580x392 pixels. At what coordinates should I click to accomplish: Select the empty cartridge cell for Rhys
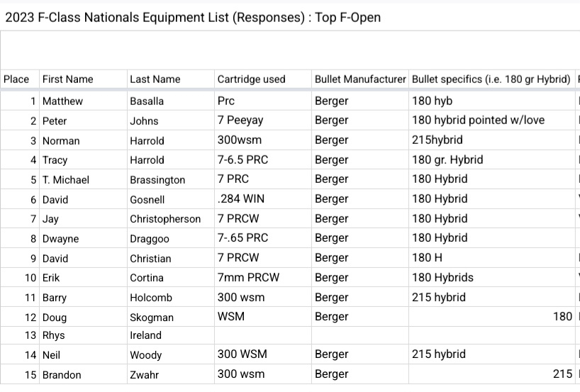coord(262,335)
